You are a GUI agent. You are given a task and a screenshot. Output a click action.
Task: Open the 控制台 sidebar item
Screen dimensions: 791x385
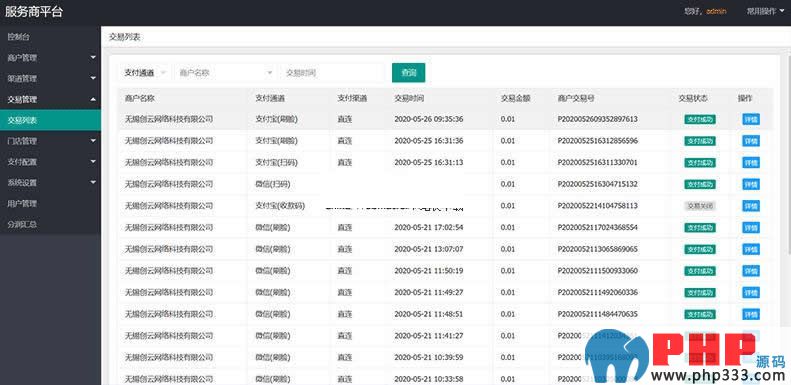tap(50, 37)
